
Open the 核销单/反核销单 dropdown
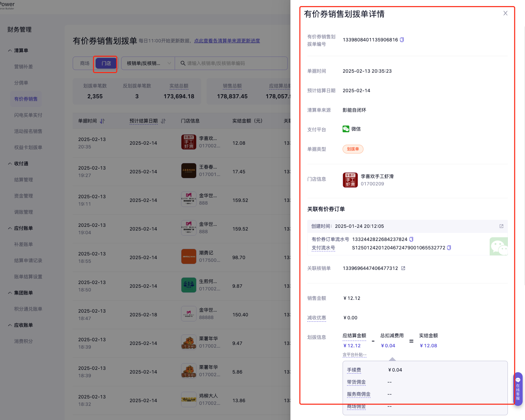coord(148,63)
